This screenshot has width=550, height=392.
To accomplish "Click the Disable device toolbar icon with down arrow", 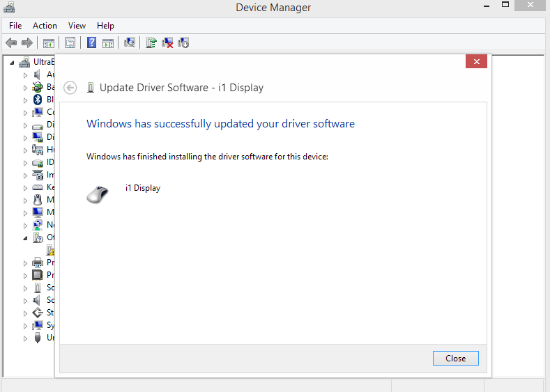I will click(183, 42).
